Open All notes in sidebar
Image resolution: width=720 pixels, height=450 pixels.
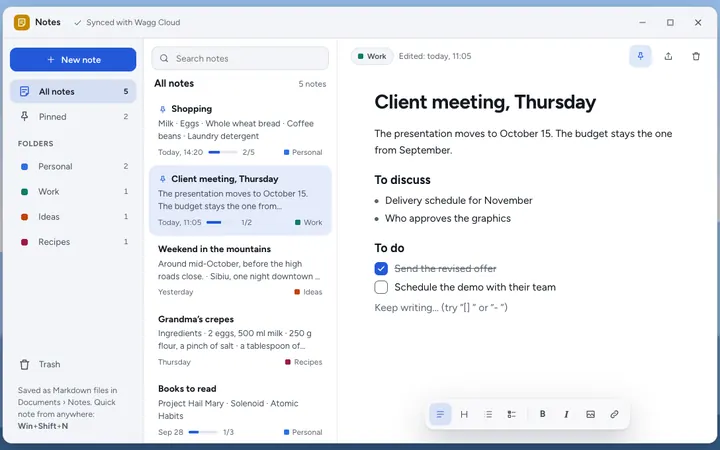[x=73, y=91]
